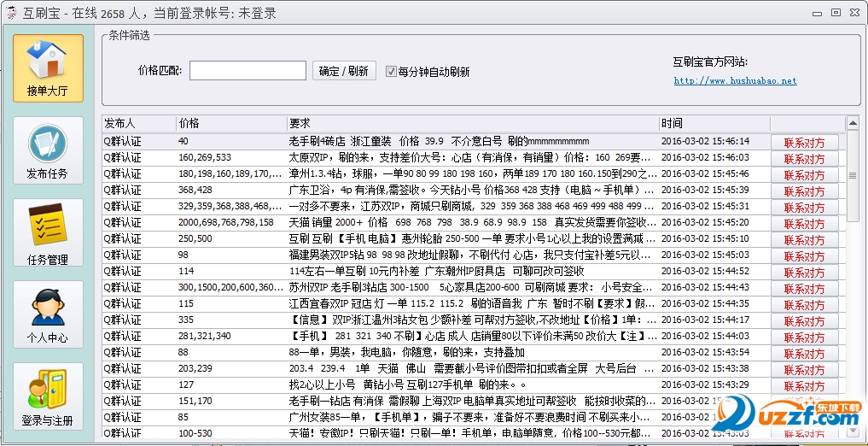
Task: Click 联系对方 for 15:45:20 row
Action: (804, 223)
